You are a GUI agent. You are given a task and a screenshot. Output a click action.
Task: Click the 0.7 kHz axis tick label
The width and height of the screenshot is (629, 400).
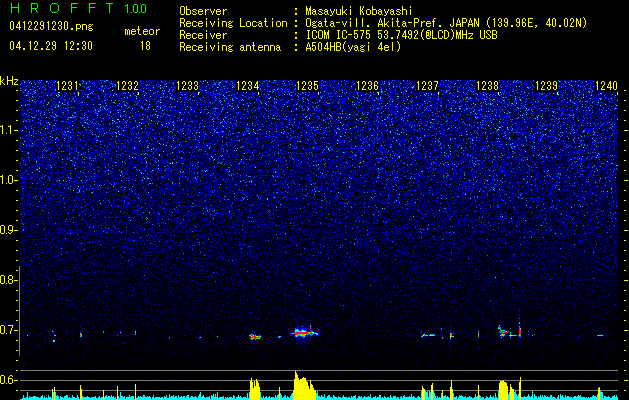pos(8,330)
